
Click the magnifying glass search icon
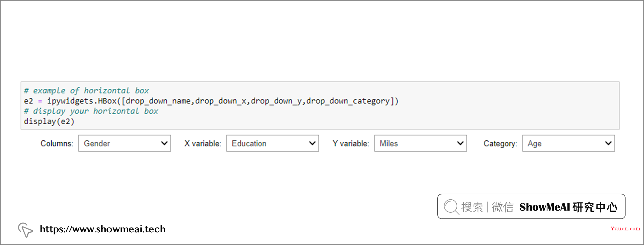pos(451,207)
